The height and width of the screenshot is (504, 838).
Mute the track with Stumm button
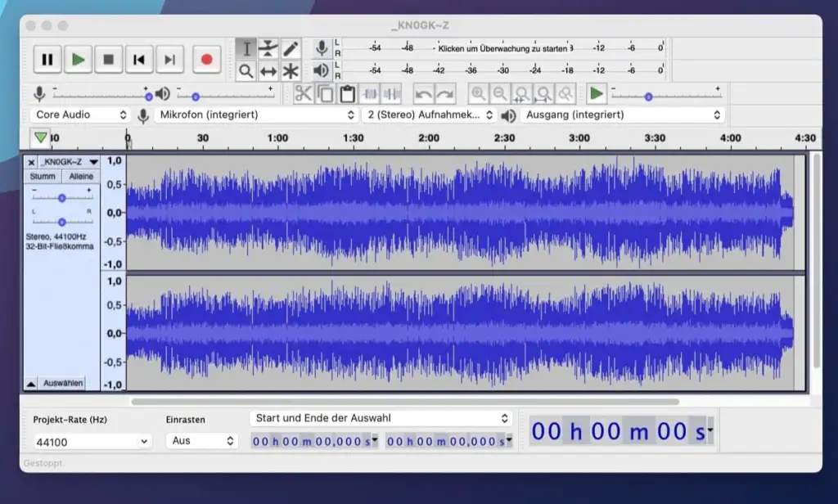click(43, 177)
